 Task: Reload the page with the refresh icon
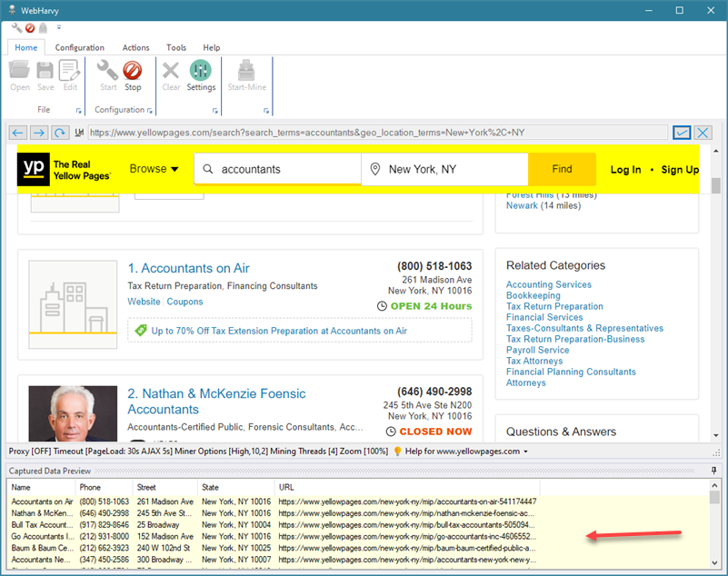60,133
